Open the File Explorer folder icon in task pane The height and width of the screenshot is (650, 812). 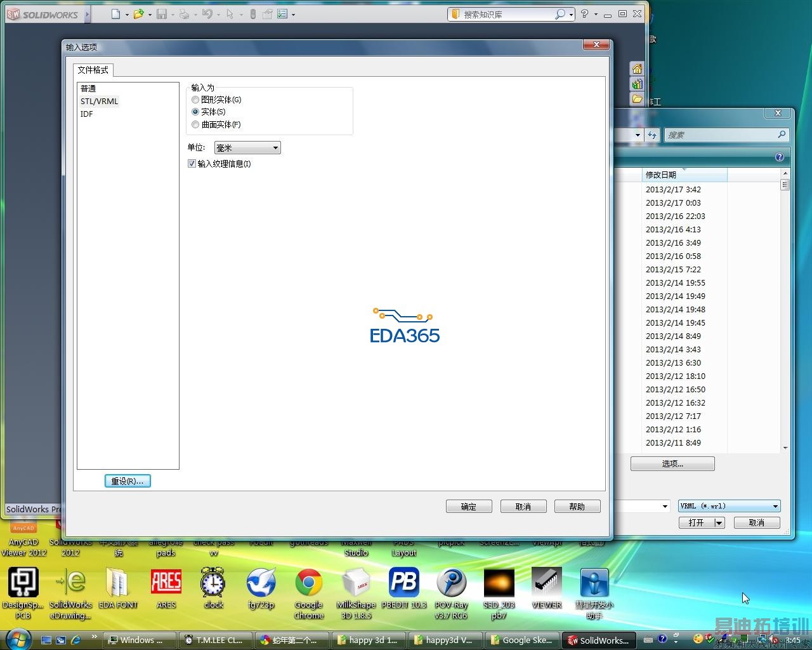coord(637,99)
